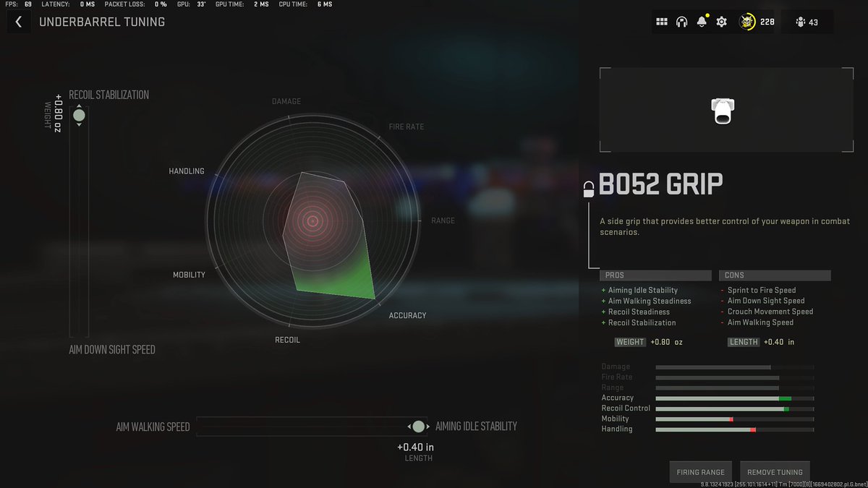Open the notifications bell

click(x=701, y=22)
